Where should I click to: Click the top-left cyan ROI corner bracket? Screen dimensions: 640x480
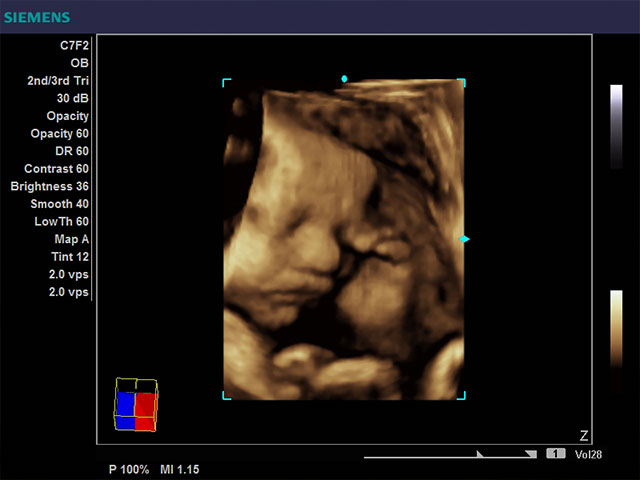[226, 83]
